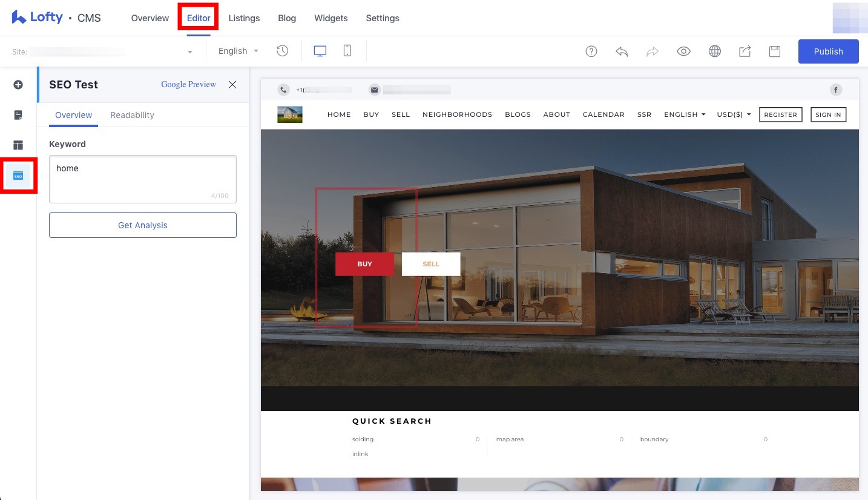Click CALENDAR in the site navigation

point(603,114)
